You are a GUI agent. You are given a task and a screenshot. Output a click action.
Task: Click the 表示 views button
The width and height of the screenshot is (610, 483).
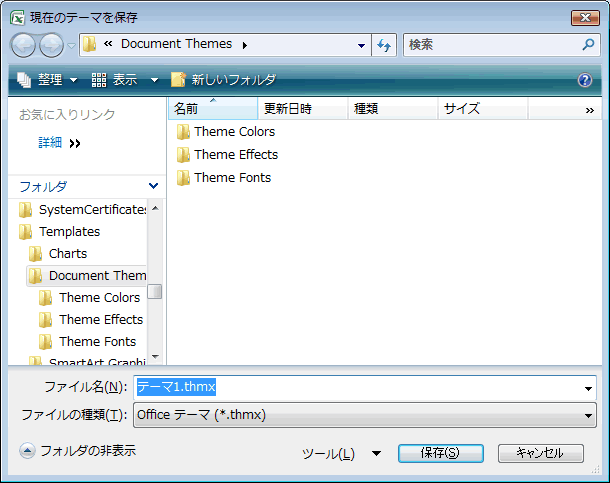(114, 80)
